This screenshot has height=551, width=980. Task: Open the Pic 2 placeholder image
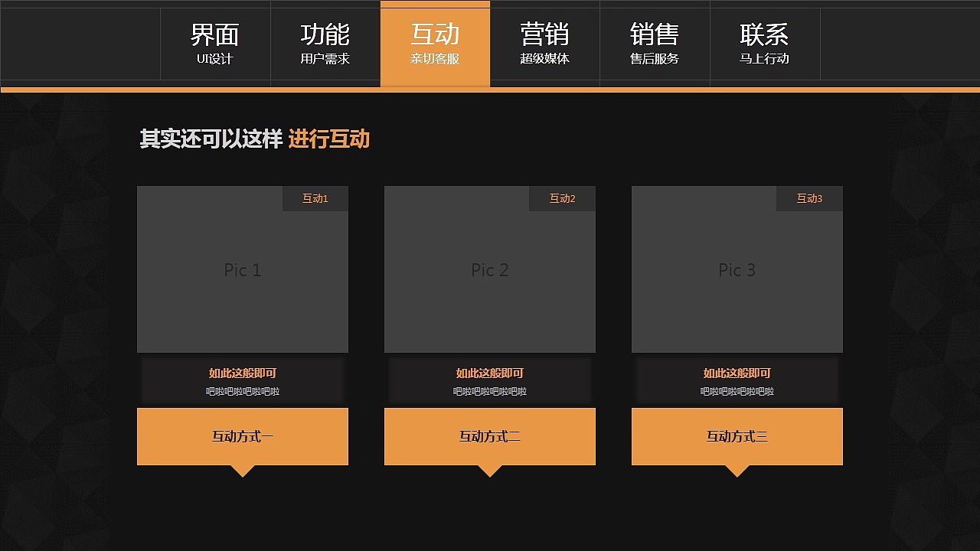(489, 269)
